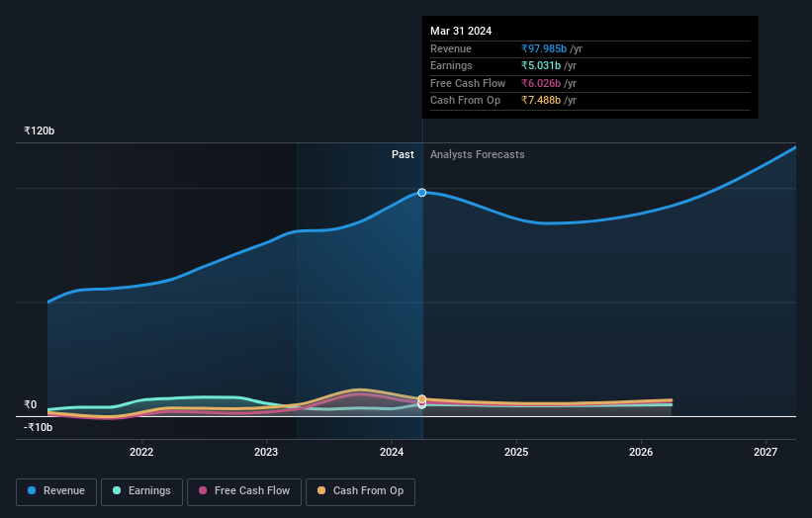Click the Cash From Op marker at Mar 2024

coord(422,399)
